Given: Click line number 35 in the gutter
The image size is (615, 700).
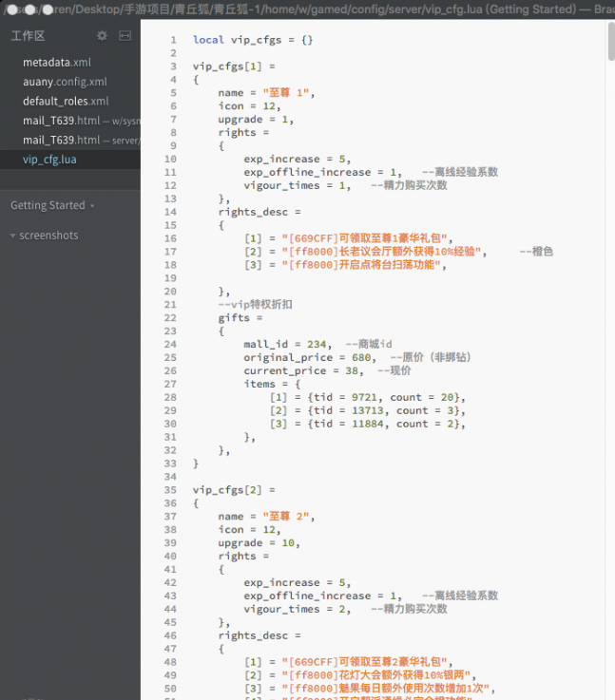Looking at the screenshot, I should click(x=170, y=490).
